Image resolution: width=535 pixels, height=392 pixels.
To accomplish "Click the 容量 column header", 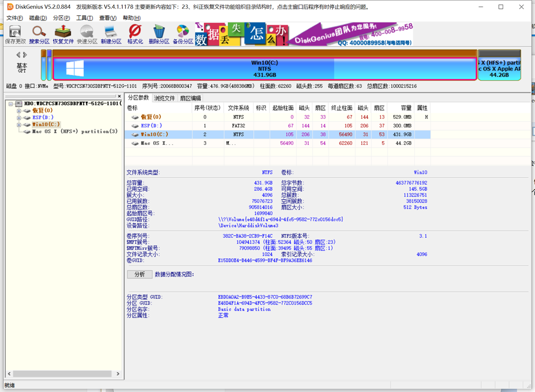I will (401, 108).
